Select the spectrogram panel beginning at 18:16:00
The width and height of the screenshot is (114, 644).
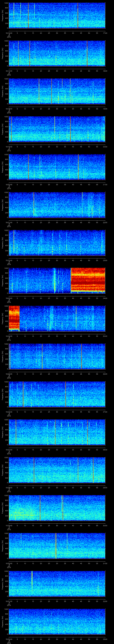pos(57,16)
